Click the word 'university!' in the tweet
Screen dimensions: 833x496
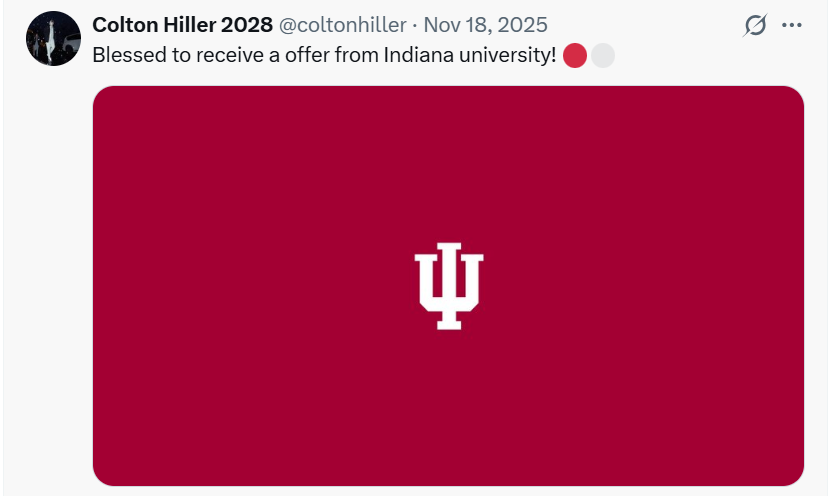point(507,56)
